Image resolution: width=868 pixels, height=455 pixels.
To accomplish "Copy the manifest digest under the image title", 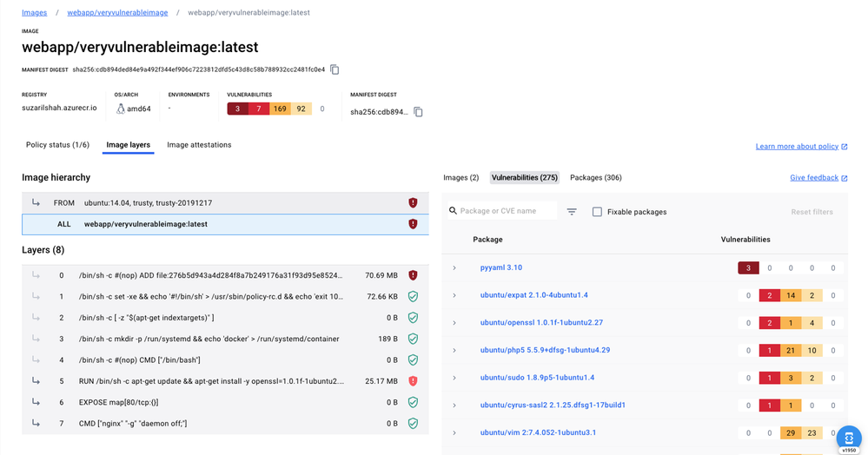I will (x=335, y=69).
